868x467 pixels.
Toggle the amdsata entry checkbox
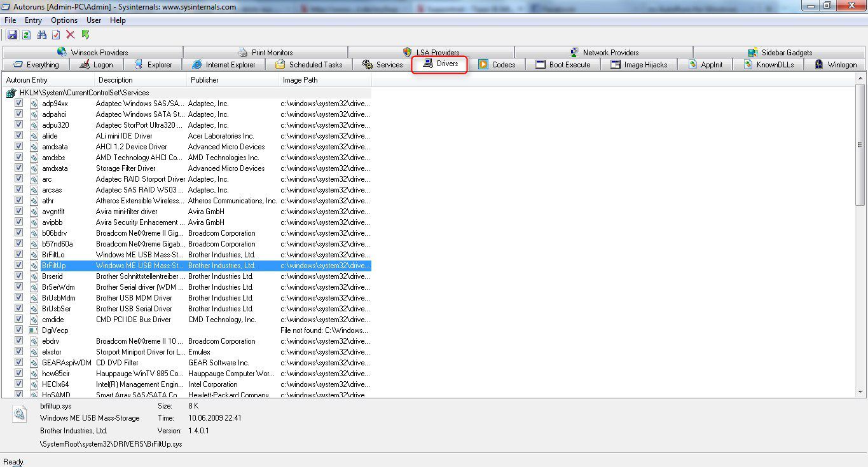[x=18, y=146]
